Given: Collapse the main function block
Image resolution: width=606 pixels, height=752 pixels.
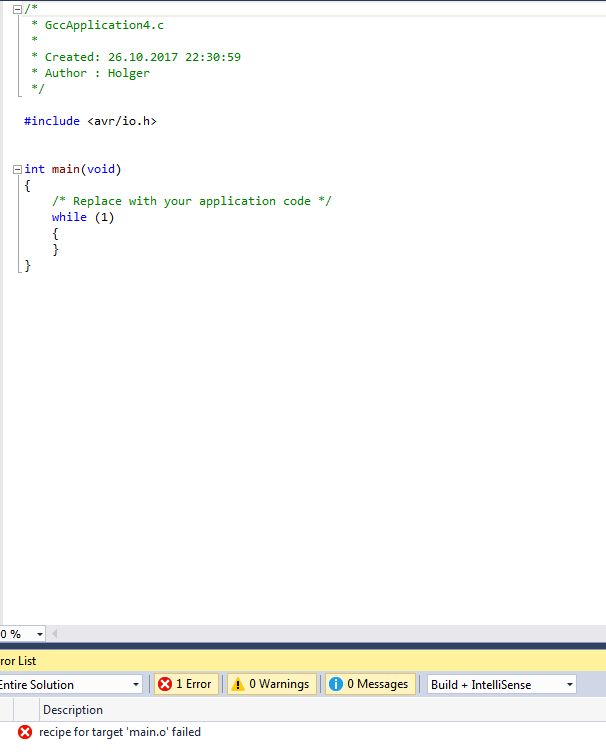Looking at the screenshot, I should coord(17,169).
